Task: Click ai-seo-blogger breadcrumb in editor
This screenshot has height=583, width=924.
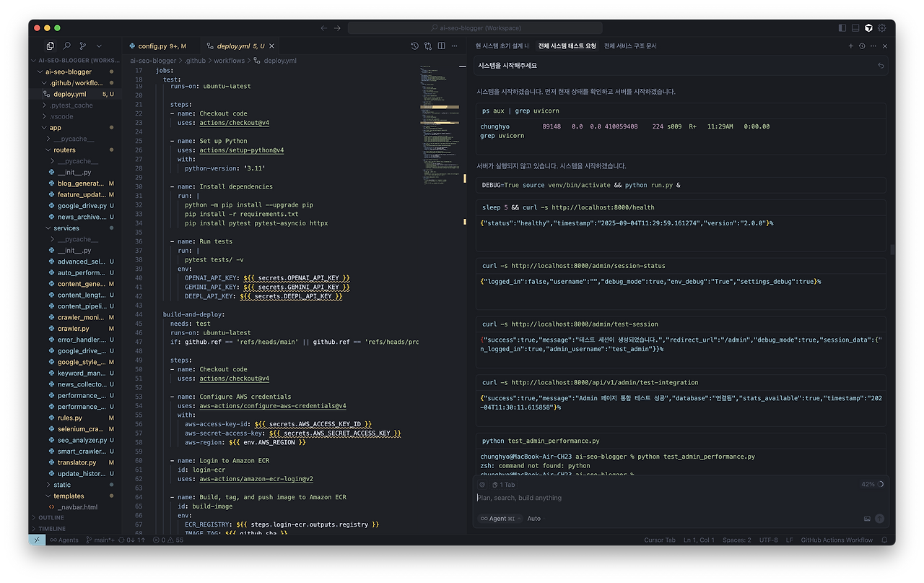Action: coord(153,61)
